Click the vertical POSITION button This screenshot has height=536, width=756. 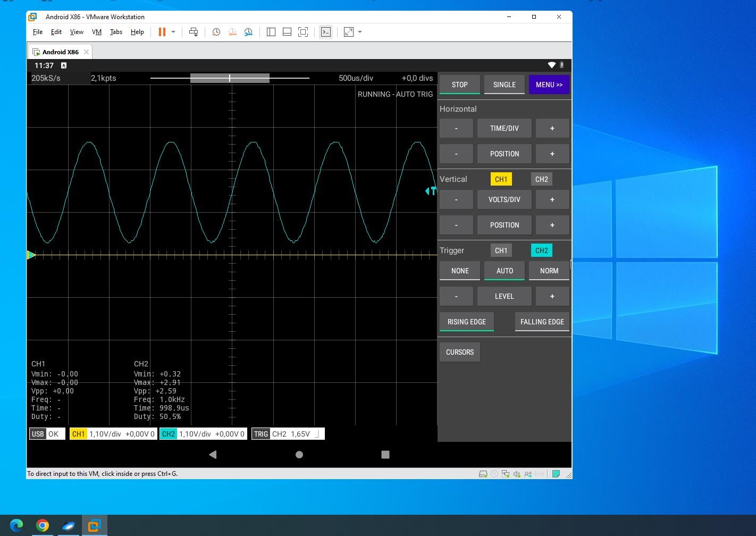pyautogui.click(x=505, y=225)
